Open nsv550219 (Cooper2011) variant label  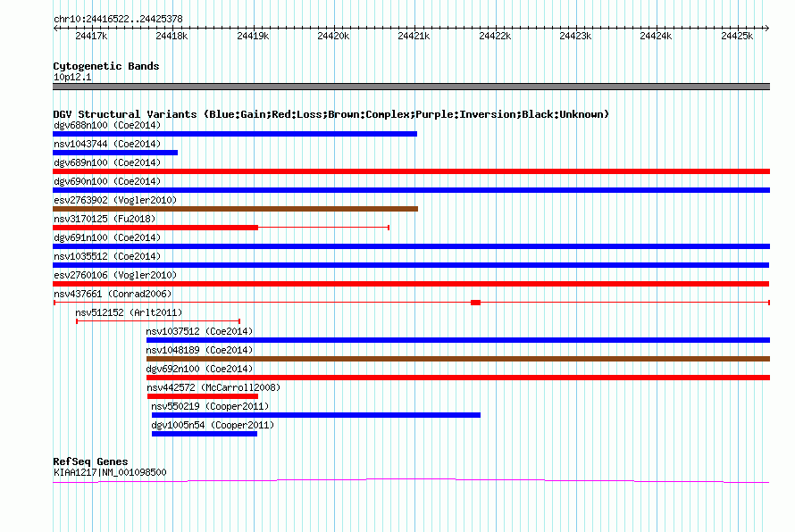[210, 406]
